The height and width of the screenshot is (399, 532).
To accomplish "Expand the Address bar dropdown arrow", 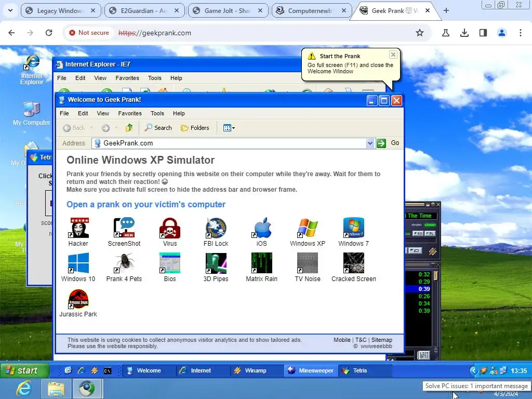I will (x=370, y=143).
